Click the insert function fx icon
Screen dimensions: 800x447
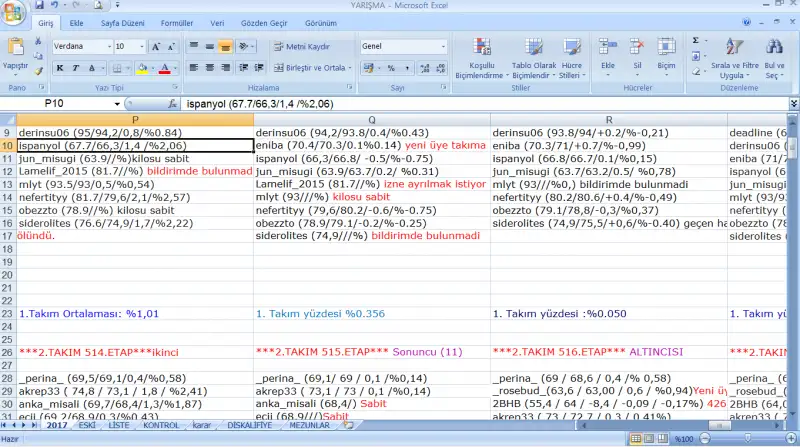(x=172, y=103)
